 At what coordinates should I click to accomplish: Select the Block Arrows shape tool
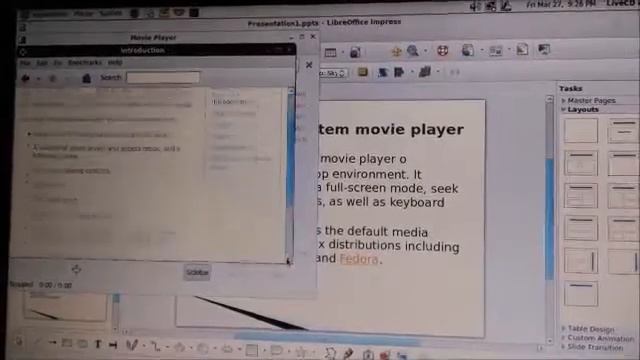227,349
